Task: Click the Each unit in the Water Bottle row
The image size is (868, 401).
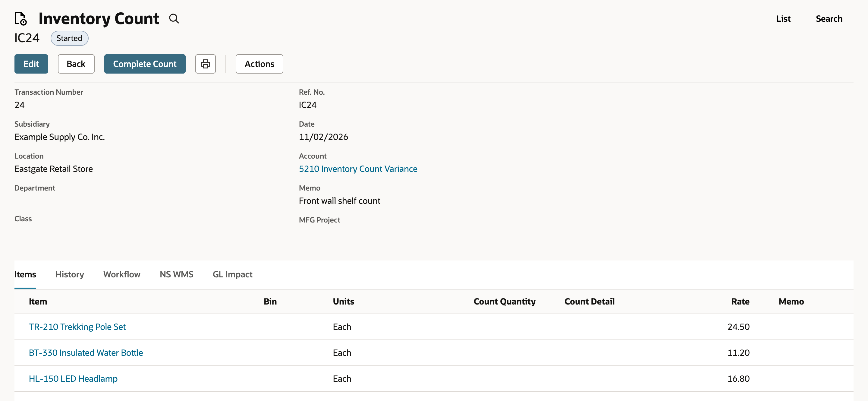Action: 342,352
